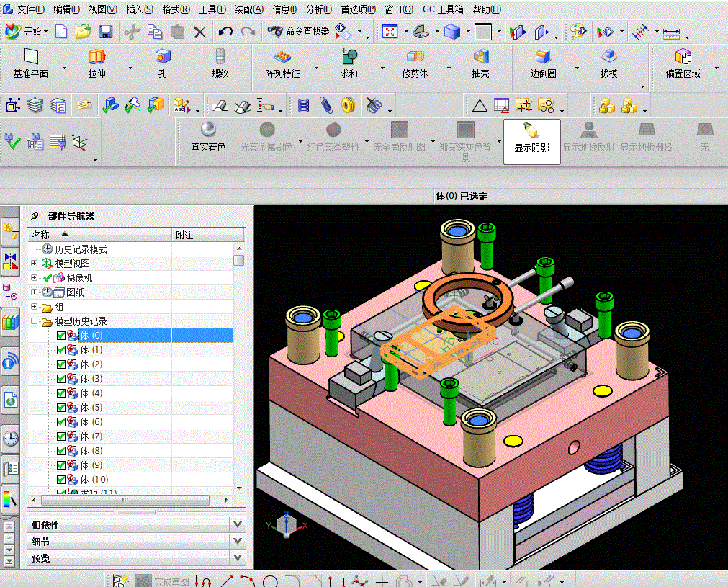Image resolution: width=728 pixels, height=587 pixels.
Task: Expand the 组 tree node
Action: point(34,307)
